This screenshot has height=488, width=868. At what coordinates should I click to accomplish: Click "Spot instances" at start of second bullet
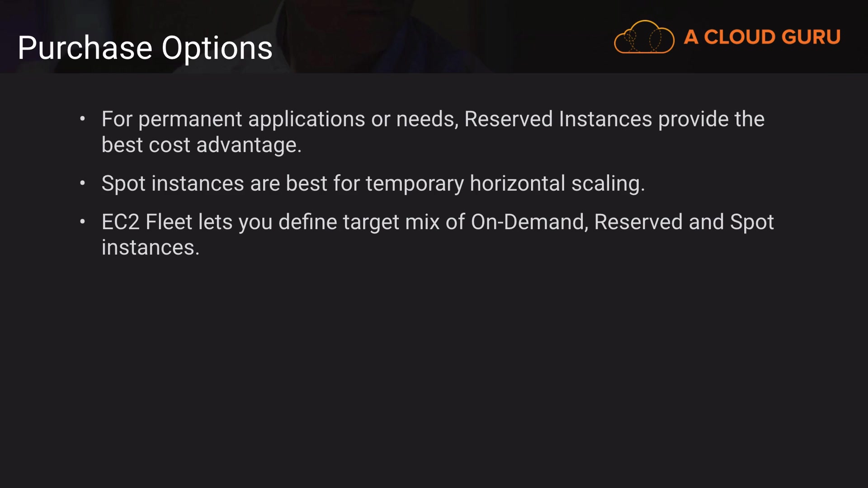coord(173,183)
